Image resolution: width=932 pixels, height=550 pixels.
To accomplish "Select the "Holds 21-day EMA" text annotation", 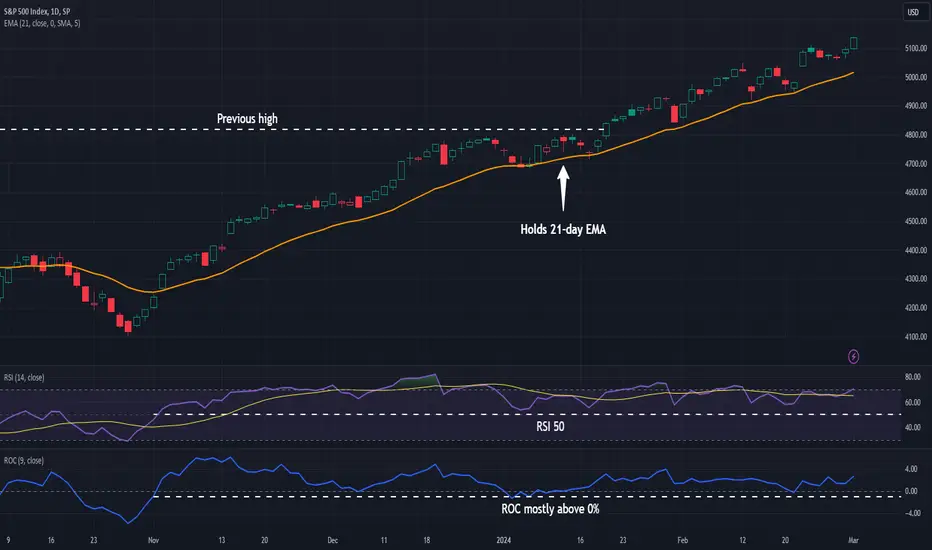I will 563,230.
